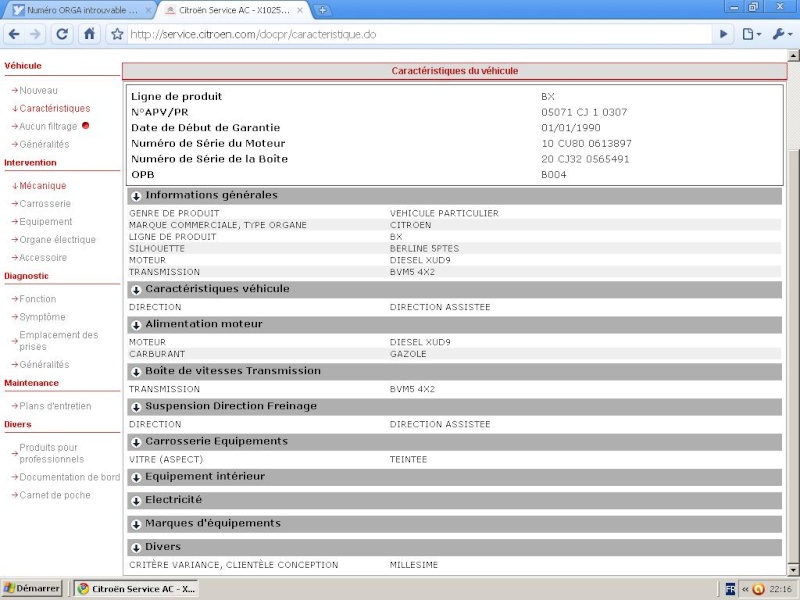Click the Divers sidebar heading
Screen dimensions: 800x600
pyautogui.click(x=17, y=424)
